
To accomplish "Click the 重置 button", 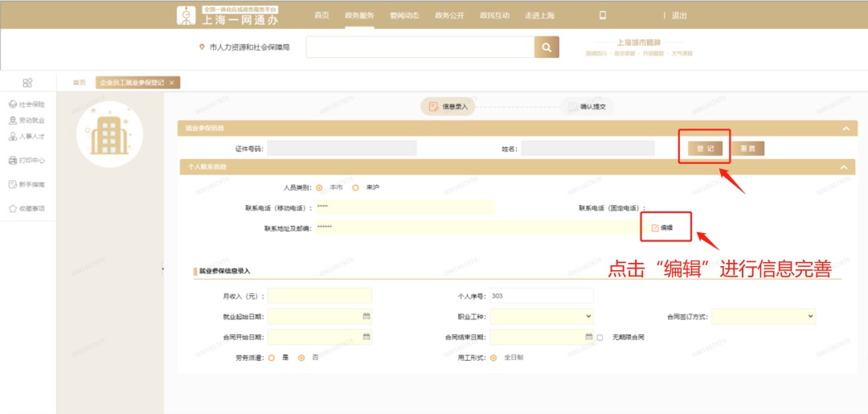I will click(747, 149).
